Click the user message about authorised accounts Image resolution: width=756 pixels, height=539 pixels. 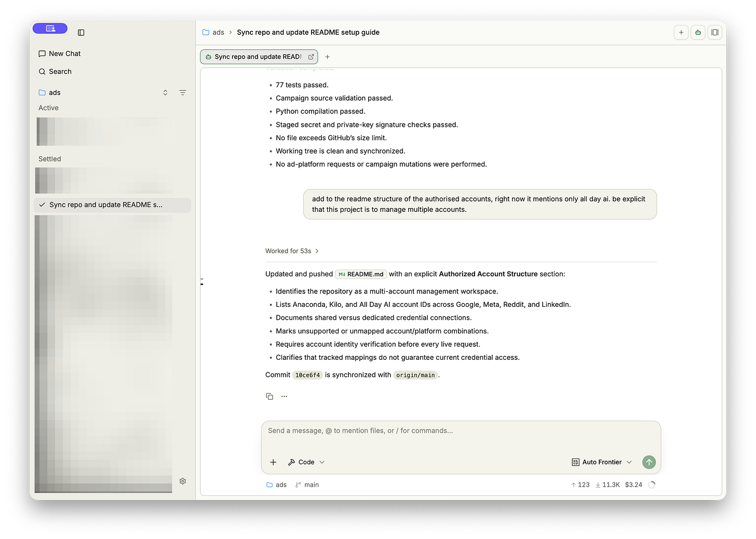point(480,204)
